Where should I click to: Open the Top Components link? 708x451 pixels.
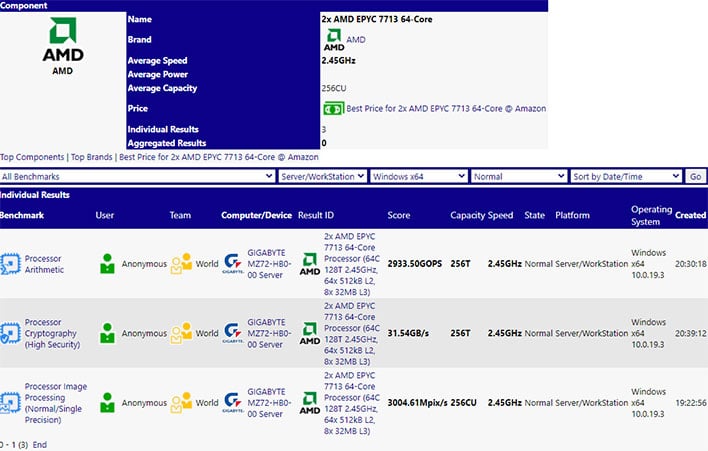(x=32, y=157)
